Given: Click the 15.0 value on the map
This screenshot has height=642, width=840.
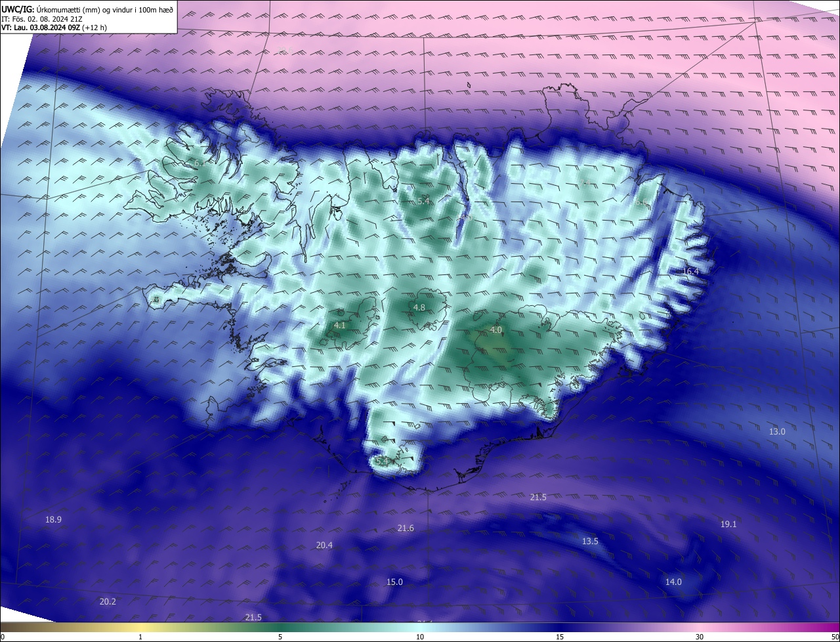Looking at the screenshot, I should (x=394, y=582).
